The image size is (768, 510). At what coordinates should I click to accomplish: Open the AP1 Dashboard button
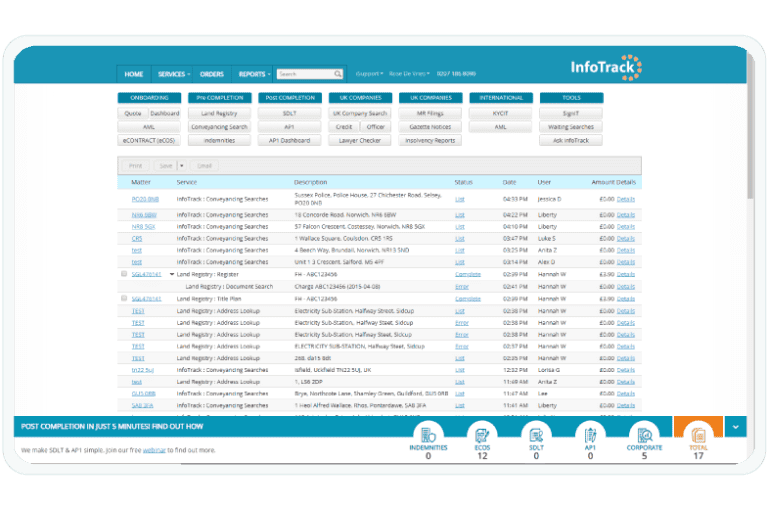[x=290, y=141]
